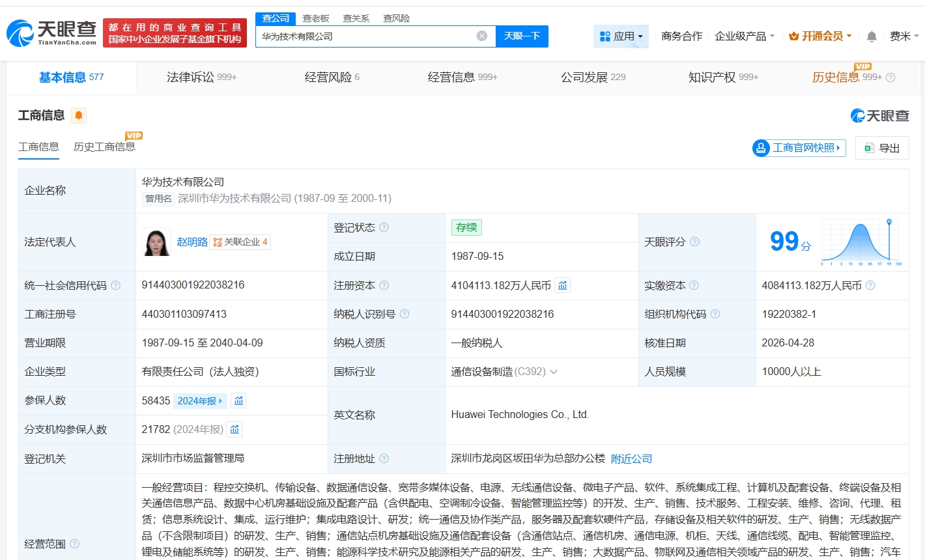The height and width of the screenshot is (560, 925).
Task: Open the 知识产权 tab
Action: [723, 77]
